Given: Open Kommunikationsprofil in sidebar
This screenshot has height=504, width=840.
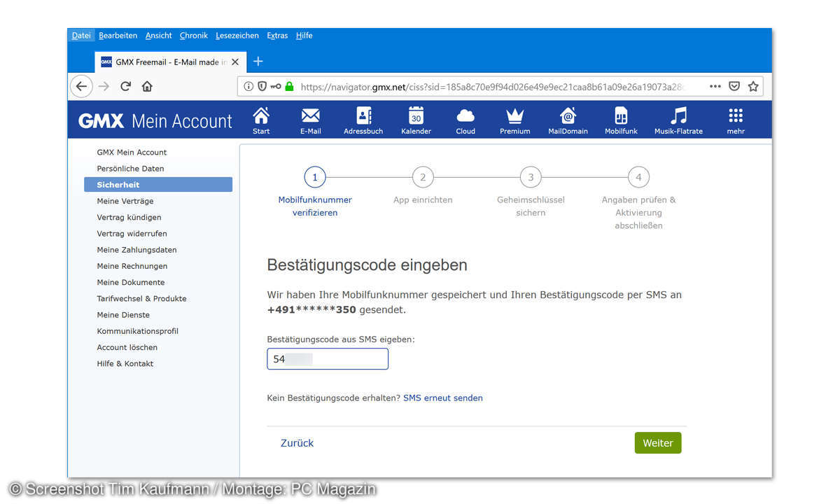Looking at the screenshot, I should (x=137, y=331).
